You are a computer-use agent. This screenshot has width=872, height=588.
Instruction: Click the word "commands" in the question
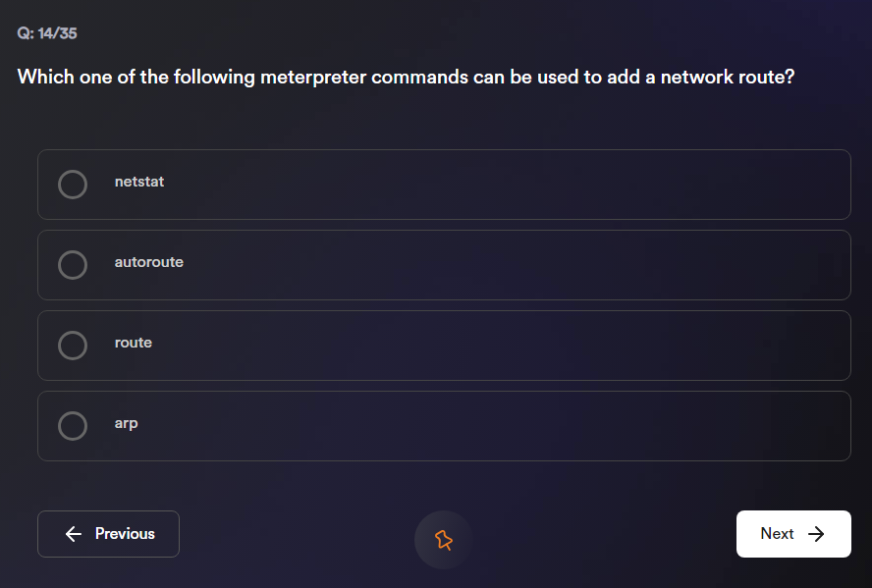coord(419,77)
